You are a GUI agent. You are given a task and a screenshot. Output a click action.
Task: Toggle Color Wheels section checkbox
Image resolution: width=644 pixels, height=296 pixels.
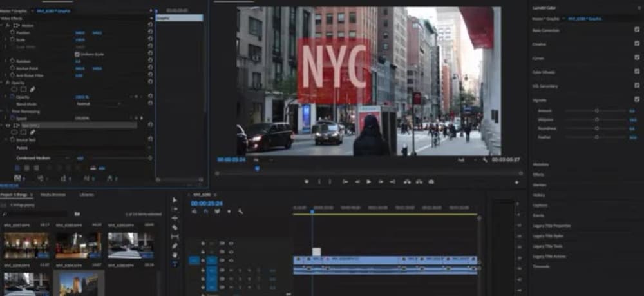tap(637, 72)
